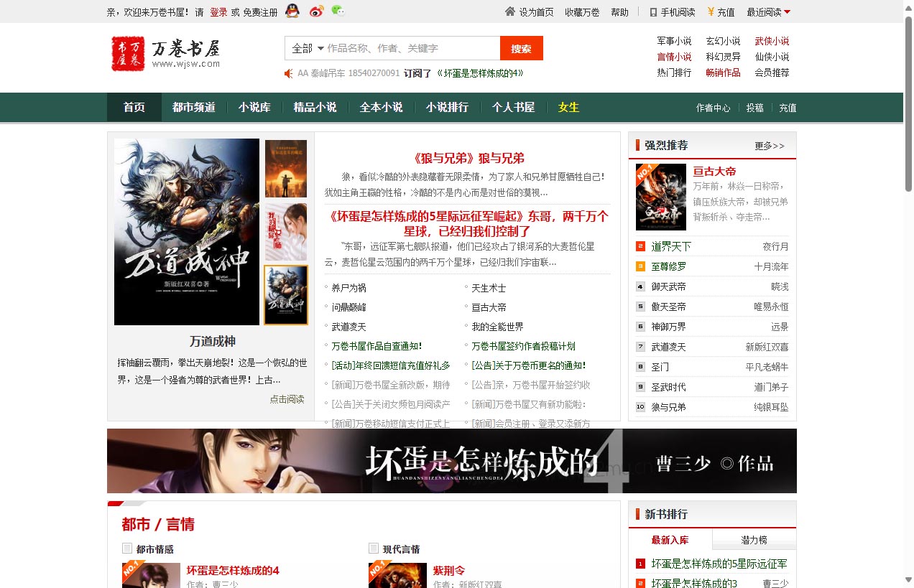Select the 小说排行 navigation item
Viewport: 914px width, 588px height.
[x=447, y=107]
